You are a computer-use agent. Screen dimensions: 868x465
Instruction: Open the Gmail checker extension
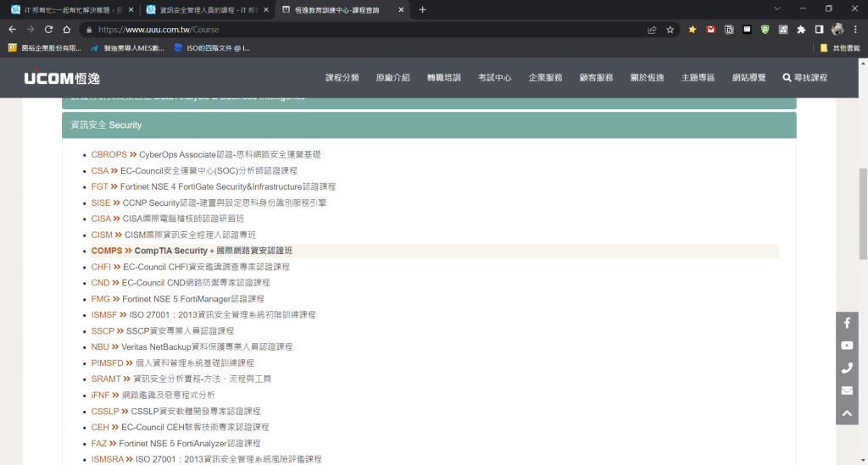pyautogui.click(x=711, y=30)
